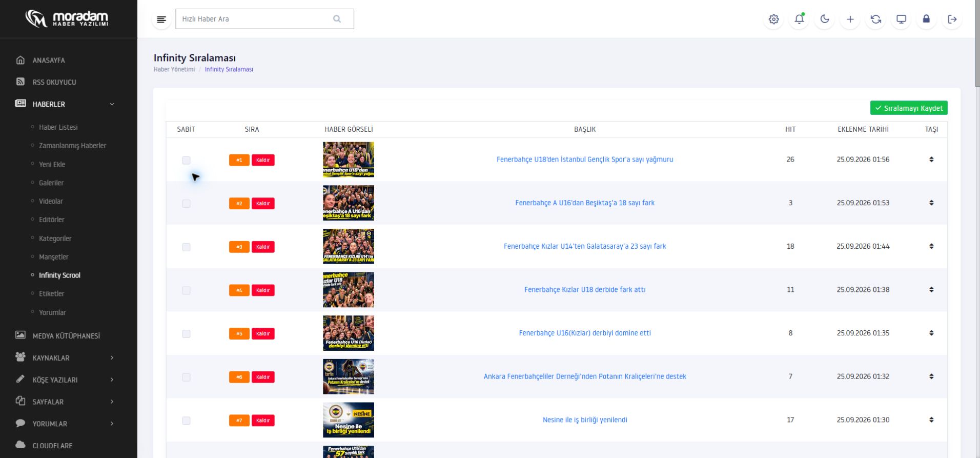Open Videolar in sidebar

[51, 202]
